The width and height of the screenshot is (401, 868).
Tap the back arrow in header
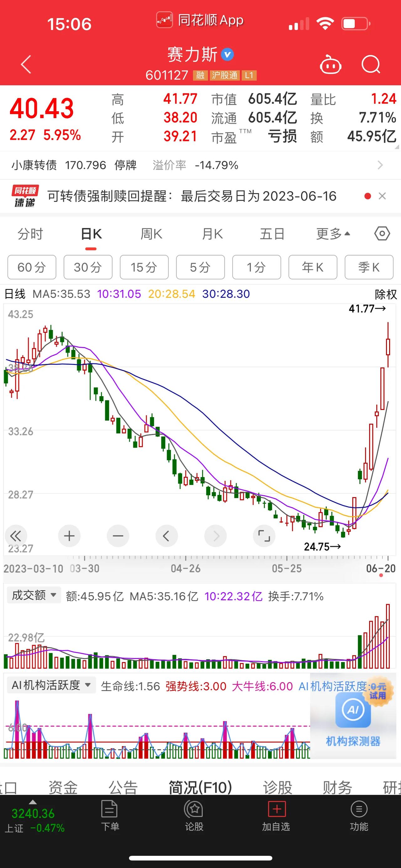click(x=26, y=64)
